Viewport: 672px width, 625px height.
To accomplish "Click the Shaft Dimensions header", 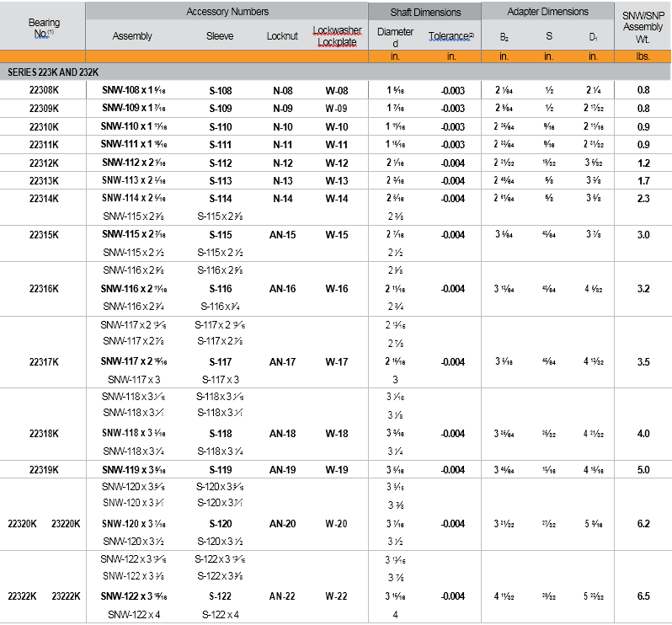I will point(425,12).
